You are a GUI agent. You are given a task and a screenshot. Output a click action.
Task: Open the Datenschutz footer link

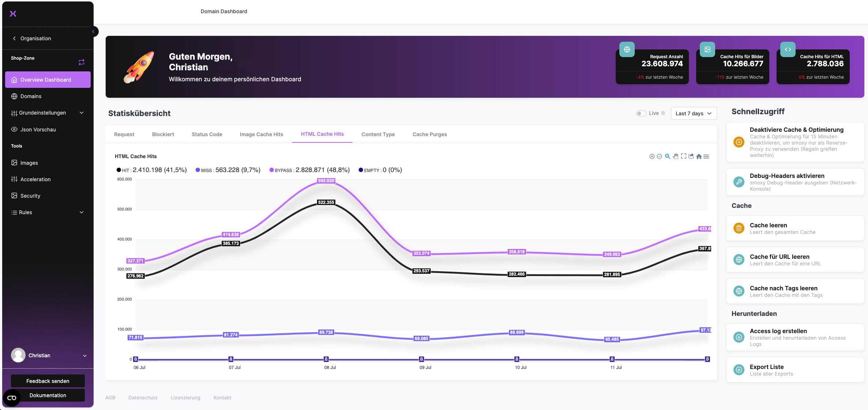tap(143, 398)
